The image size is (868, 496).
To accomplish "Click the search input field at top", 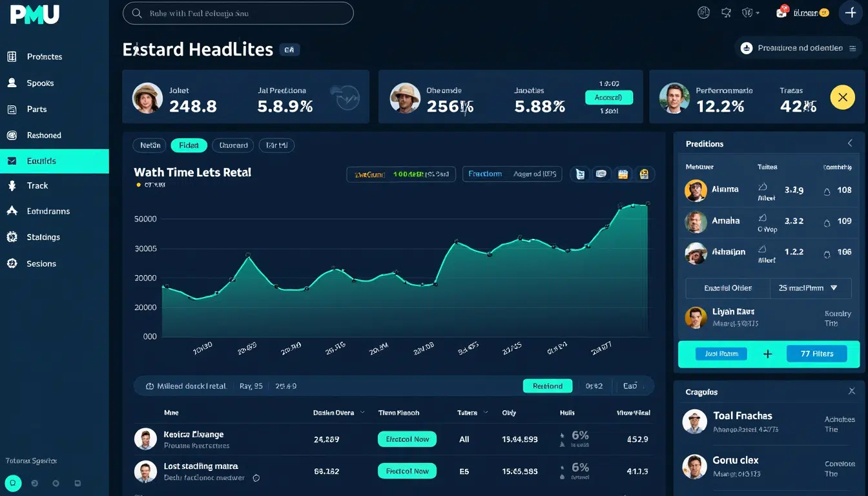I will (238, 13).
